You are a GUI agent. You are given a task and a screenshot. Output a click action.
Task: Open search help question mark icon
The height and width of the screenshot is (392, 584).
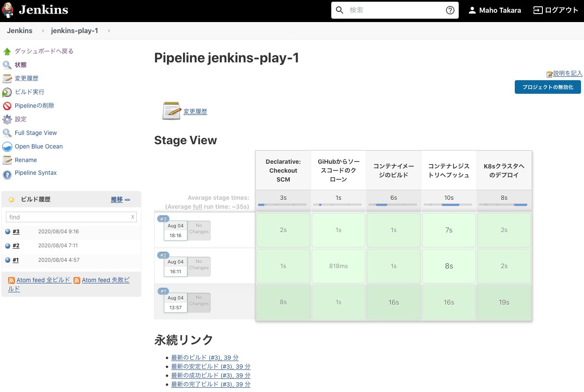click(450, 10)
